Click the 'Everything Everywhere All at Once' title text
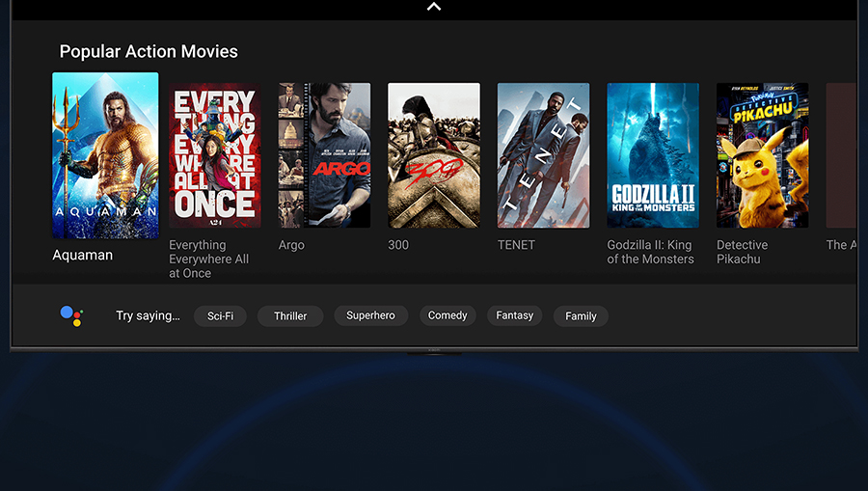The image size is (868, 491). click(208, 259)
